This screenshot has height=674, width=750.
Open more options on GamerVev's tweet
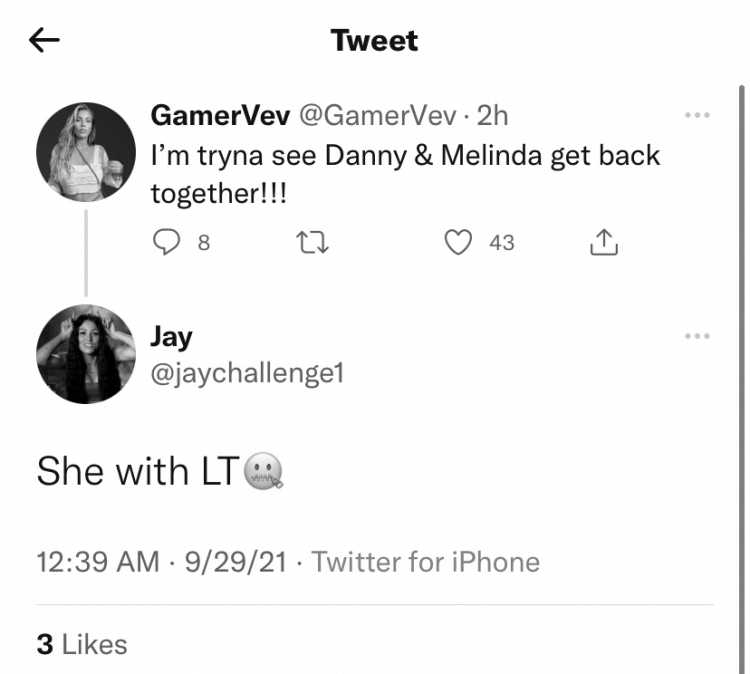(697, 115)
